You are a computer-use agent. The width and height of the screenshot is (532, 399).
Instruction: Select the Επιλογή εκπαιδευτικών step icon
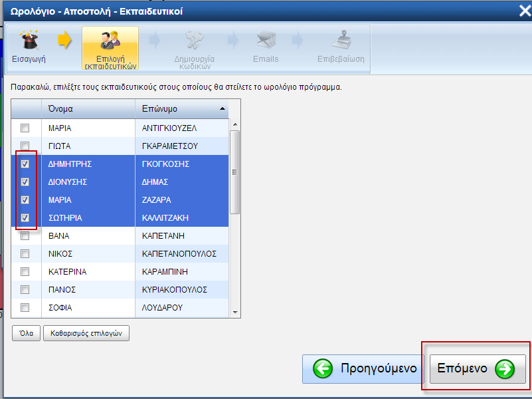tap(110, 41)
